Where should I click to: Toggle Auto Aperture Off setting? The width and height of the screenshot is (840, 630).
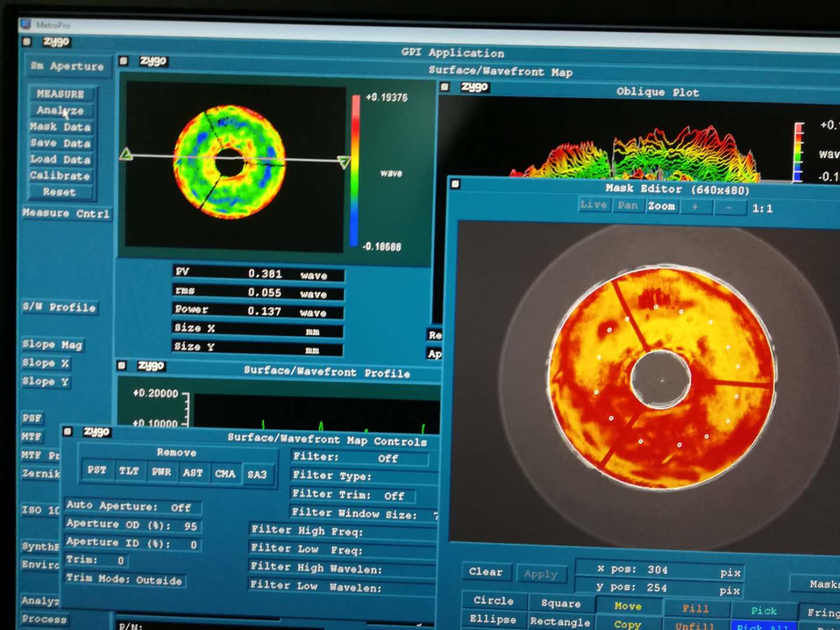pos(132,506)
